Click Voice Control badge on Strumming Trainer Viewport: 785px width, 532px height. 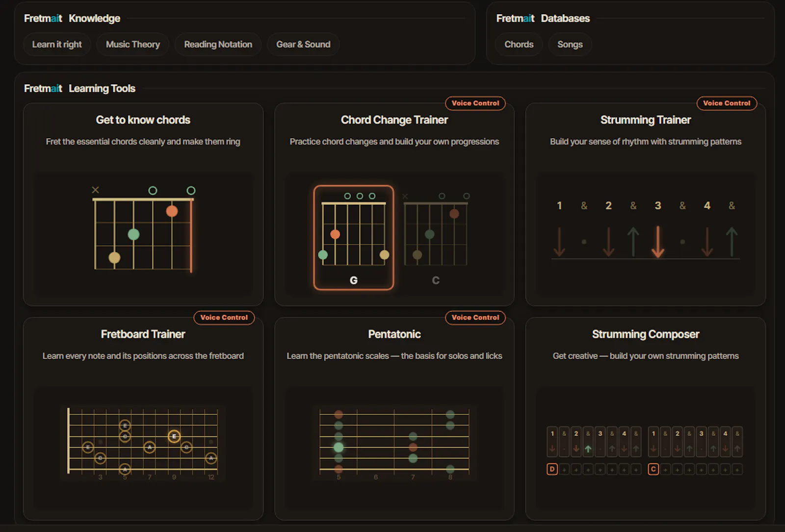coord(727,103)
